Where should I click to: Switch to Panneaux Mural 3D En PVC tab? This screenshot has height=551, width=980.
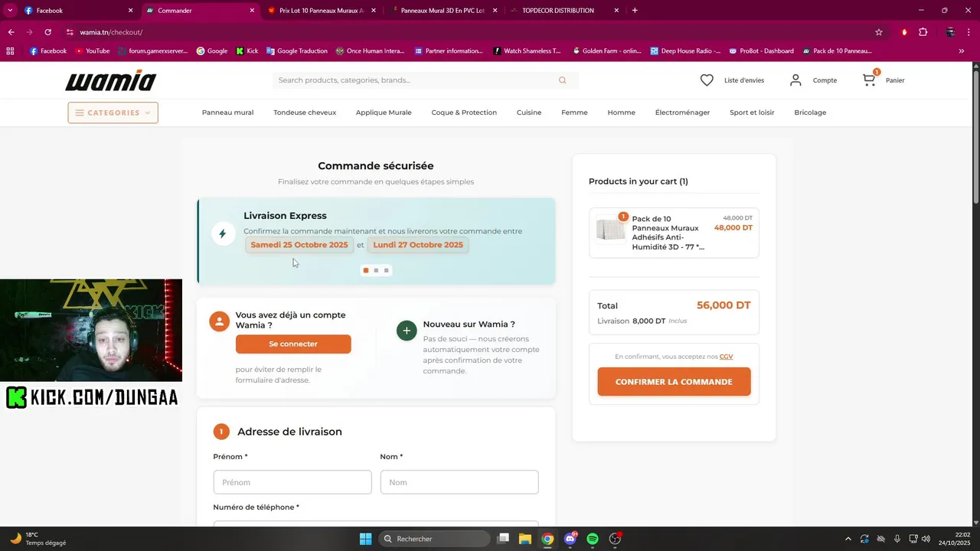pos(443,11)
